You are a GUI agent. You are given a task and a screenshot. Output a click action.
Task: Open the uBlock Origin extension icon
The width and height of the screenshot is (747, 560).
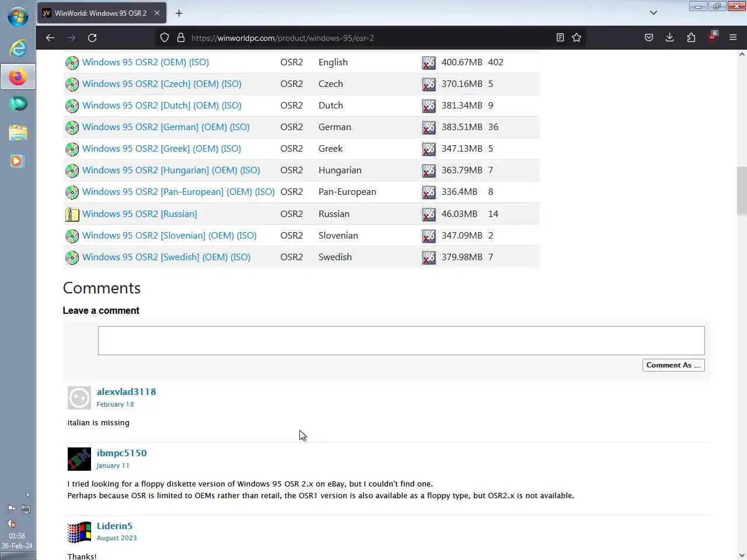712,37
